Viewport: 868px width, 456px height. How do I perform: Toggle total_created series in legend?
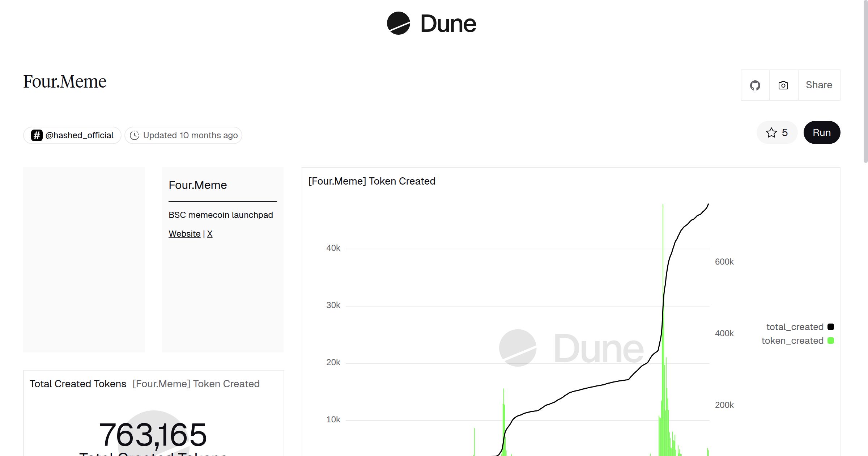(795, 327)
